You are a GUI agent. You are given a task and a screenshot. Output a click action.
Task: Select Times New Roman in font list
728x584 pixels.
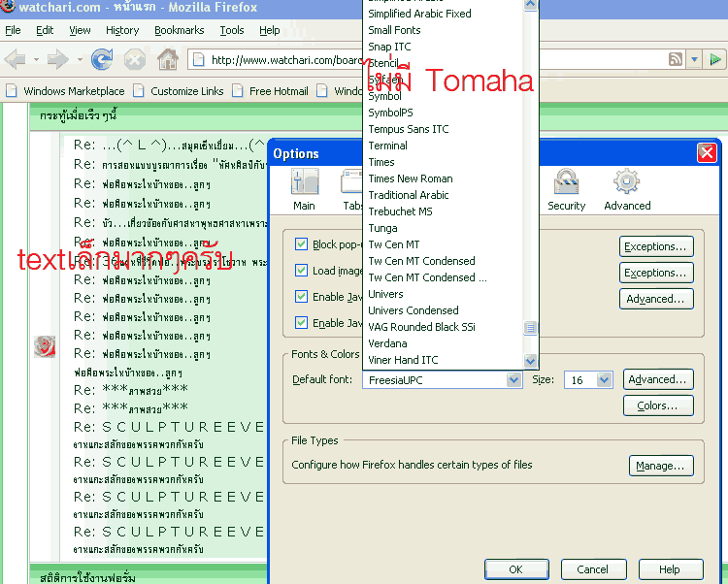pyautogui.click(x=411, y=178)
